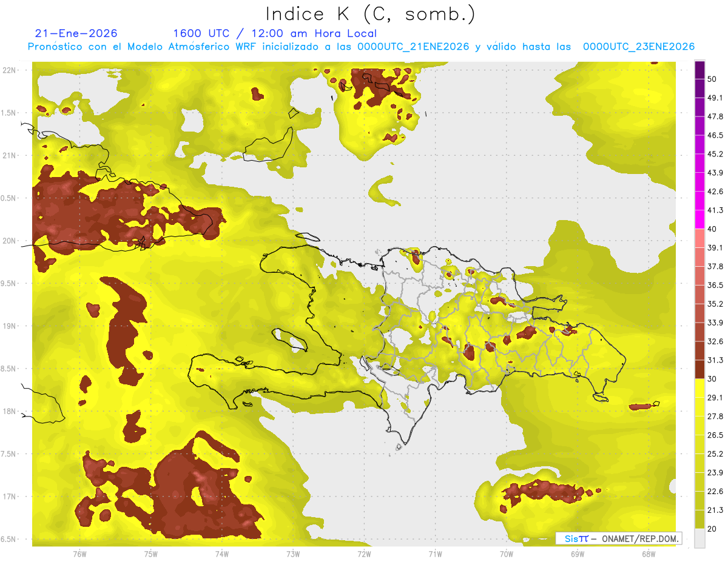The image size is (728, 562).
Task: Click the latitude label "20N"
Action: (x=10, y=241)
